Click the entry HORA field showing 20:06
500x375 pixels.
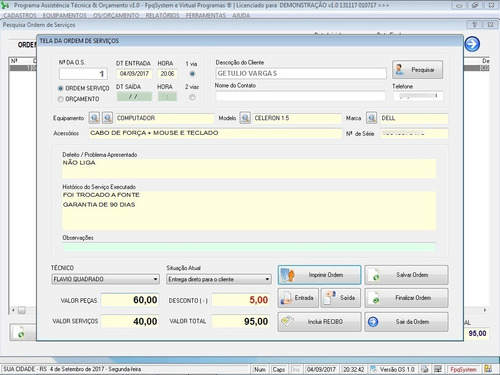tap(167, 74)
